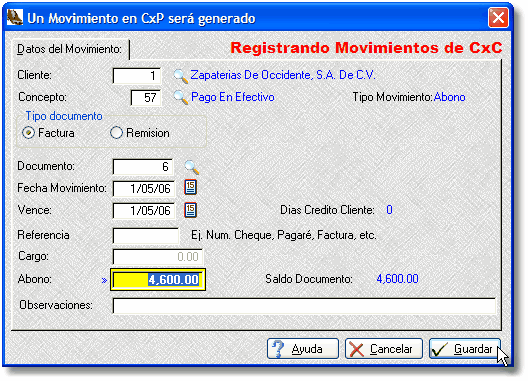Focus the Cliente number field
Image resolution: width=528 pixels, height=381 pixels.
[137, 76]
